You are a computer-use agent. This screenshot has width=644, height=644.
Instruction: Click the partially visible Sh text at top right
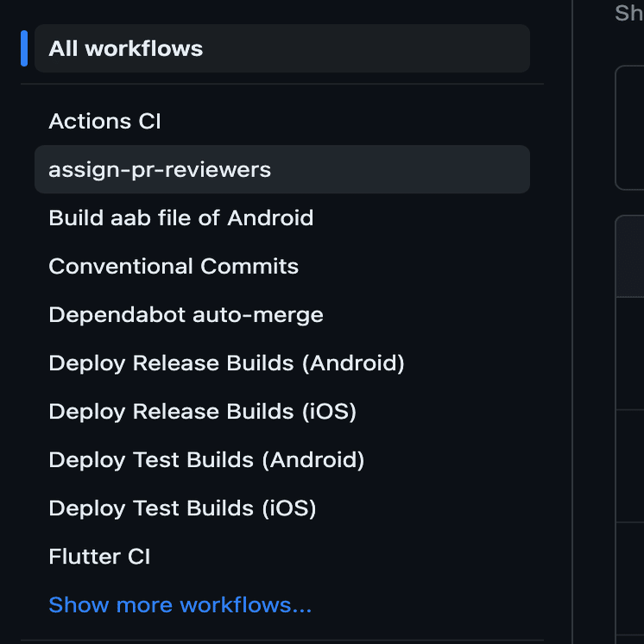point(628,13)
